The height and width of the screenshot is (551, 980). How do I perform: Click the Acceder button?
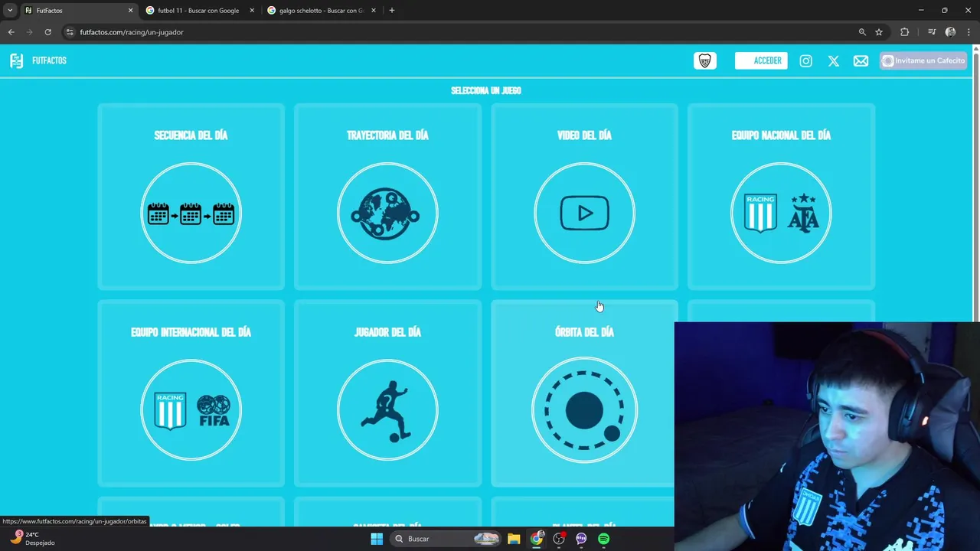pos(761,60)
